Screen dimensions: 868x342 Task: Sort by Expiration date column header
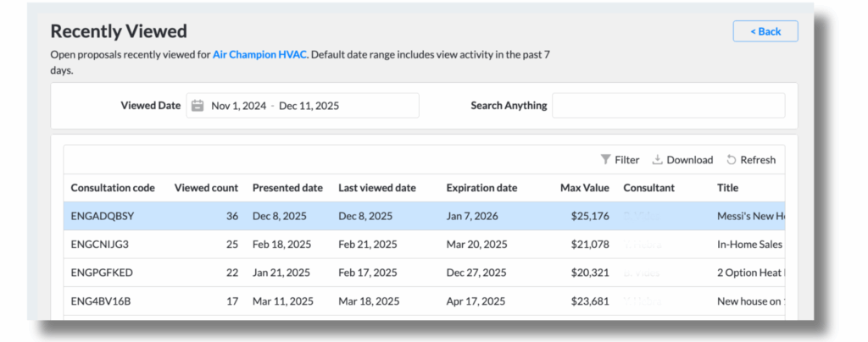tap(481, 188)
